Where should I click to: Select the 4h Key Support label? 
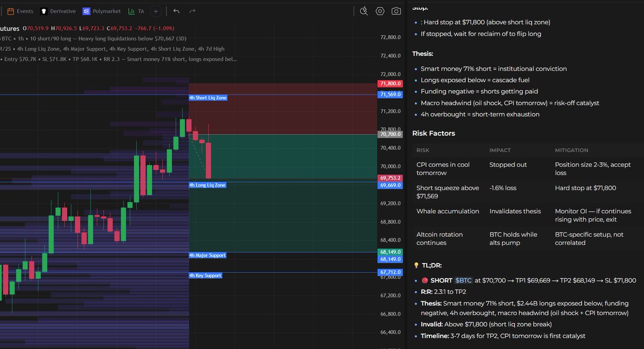coord(205,275)
